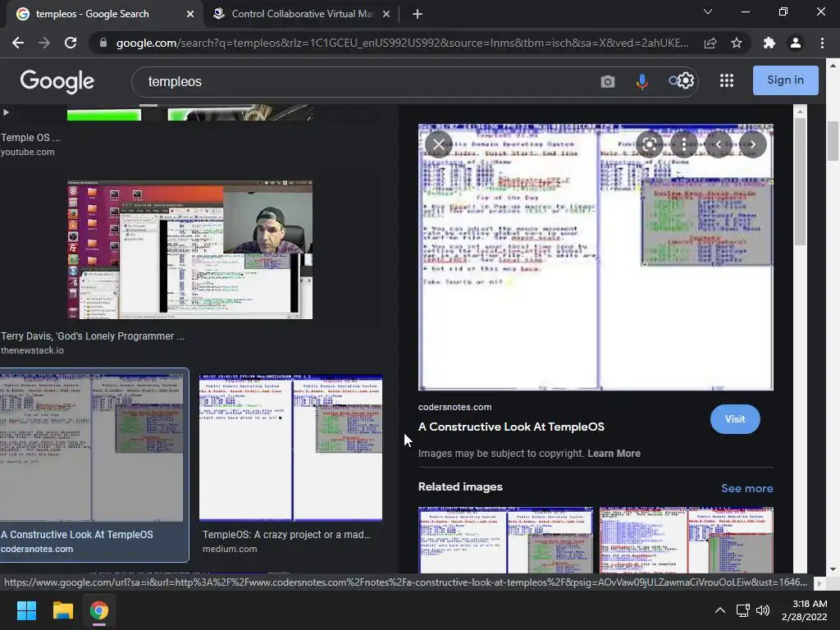This screenshot has width=840, height=630.
Task: Start voice search microphone
Action: tap(641, 81)
